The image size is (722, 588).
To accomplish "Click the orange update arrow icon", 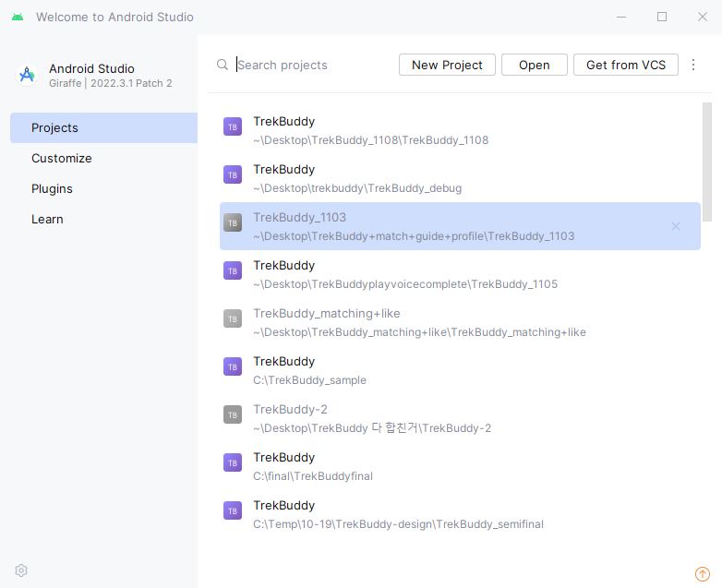I will (x=703, y=574).
